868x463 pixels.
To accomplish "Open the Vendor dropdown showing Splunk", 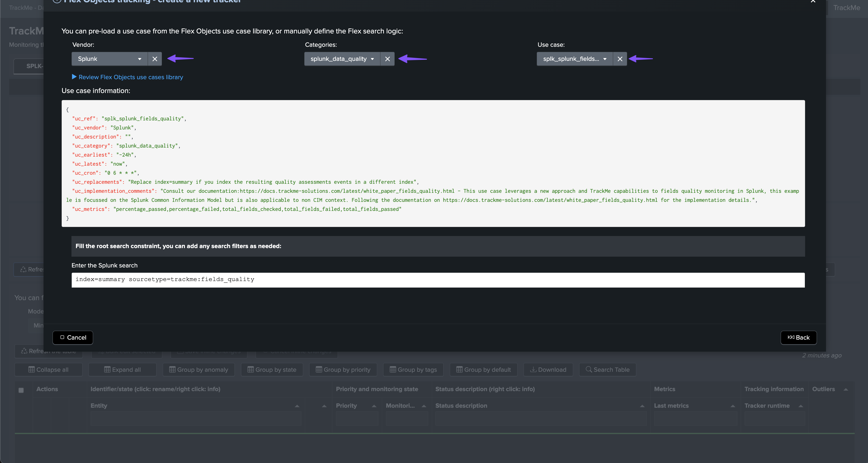I will (109, 59).
